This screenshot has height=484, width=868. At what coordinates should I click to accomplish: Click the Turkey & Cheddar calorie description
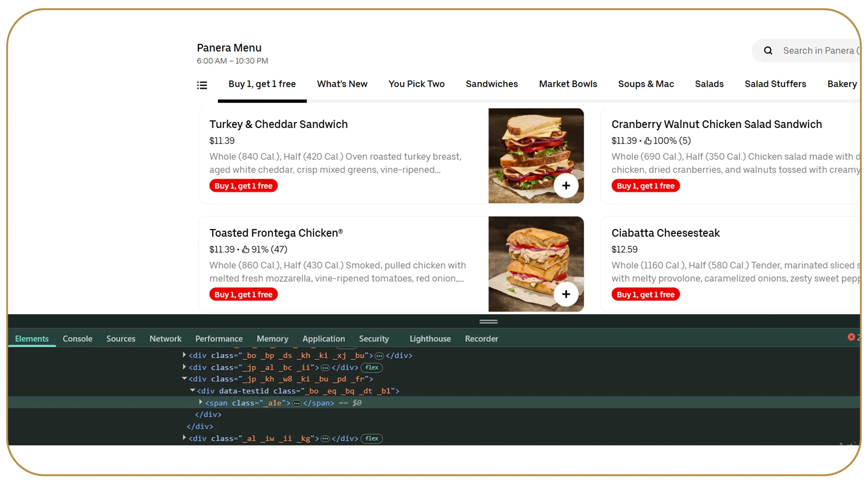pos(335,163)
